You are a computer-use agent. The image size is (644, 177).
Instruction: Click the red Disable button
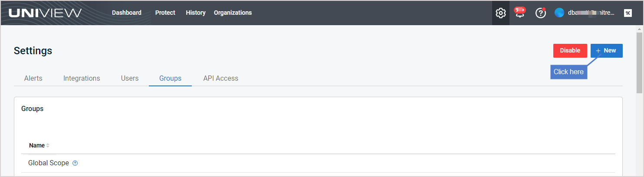[570, 51]
